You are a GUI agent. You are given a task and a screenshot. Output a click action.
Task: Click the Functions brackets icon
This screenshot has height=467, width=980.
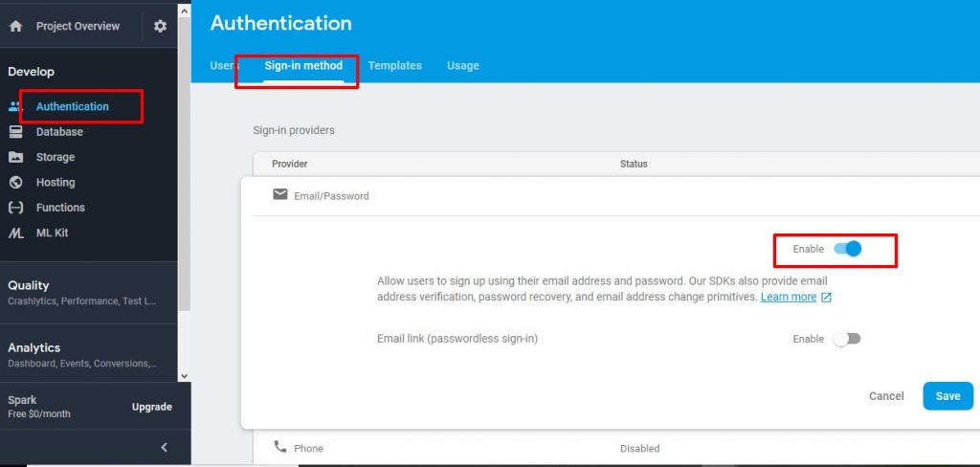(15, 208)
